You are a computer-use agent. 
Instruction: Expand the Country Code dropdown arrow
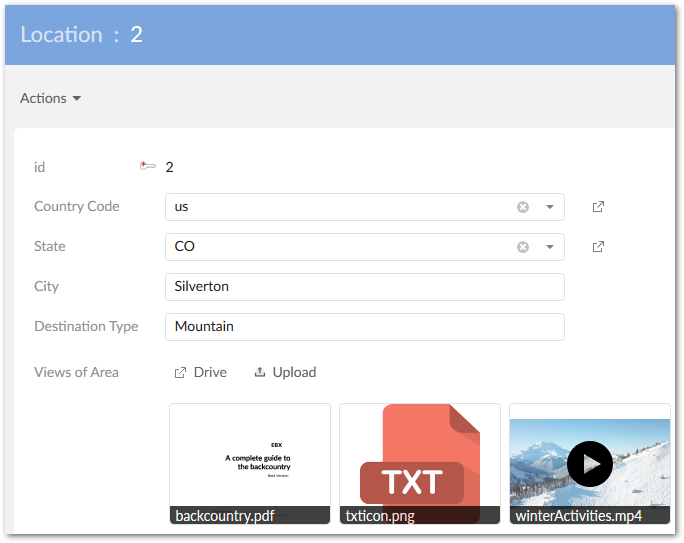[x=550, y=207]
